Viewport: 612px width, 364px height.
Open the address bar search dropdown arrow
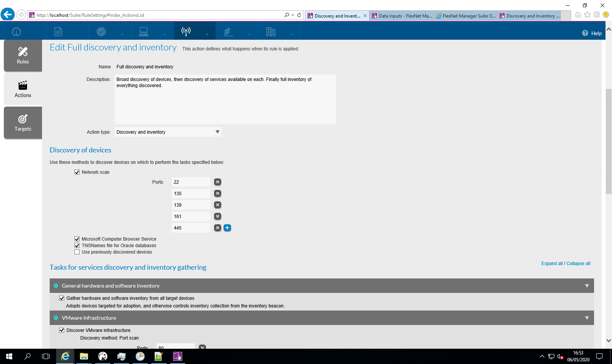293,15
